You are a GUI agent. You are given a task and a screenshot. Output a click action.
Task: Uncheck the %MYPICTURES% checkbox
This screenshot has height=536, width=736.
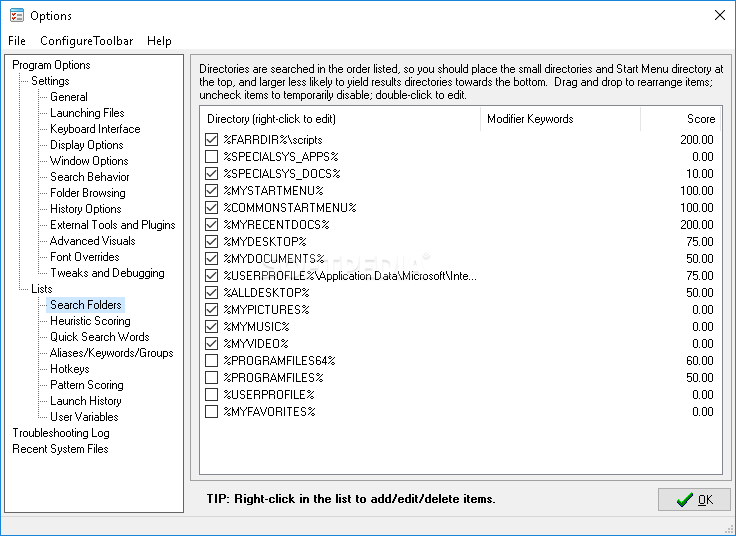(x=212, y=309)
